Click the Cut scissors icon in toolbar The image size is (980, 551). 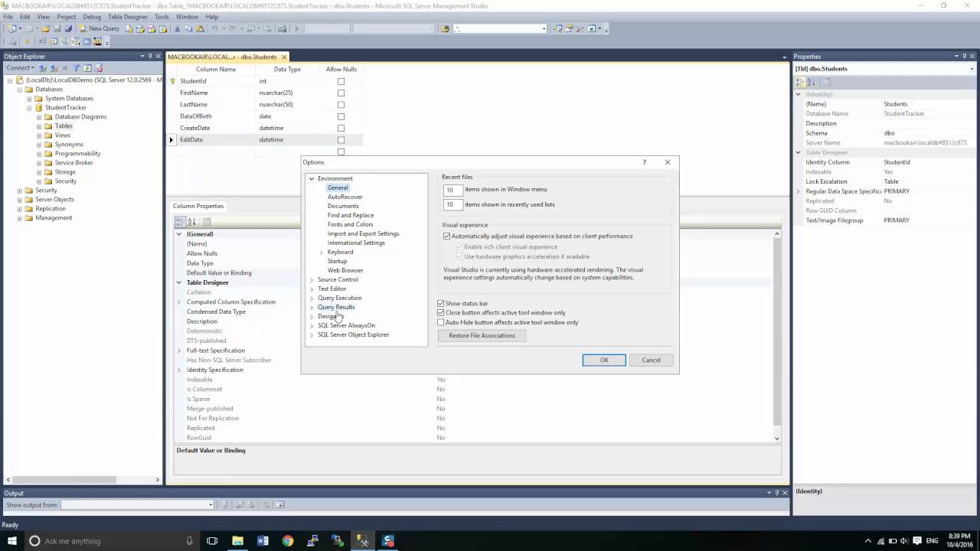pos(177,28)
